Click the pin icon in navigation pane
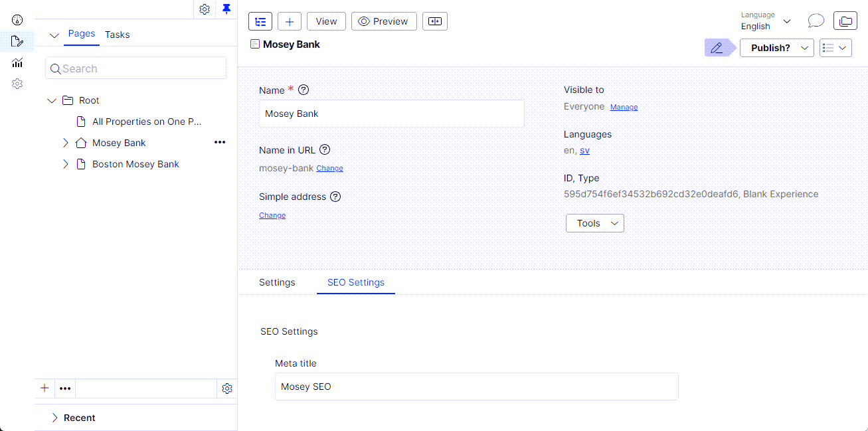Screen dimensions: 868x431 point(226,9)
